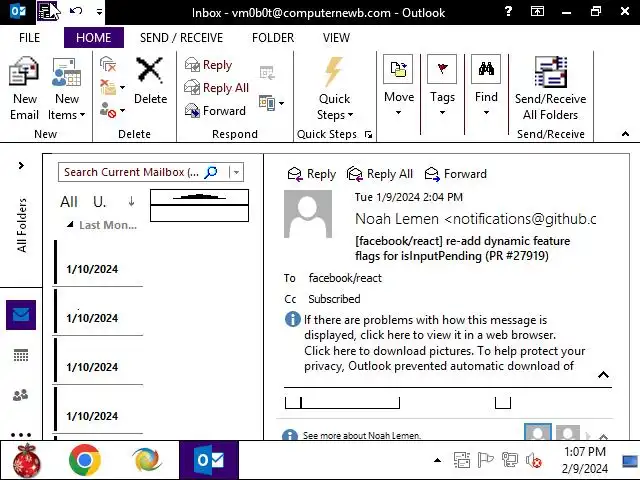640x480 pixels.
Task: Switch to People view
Action: 21,395
